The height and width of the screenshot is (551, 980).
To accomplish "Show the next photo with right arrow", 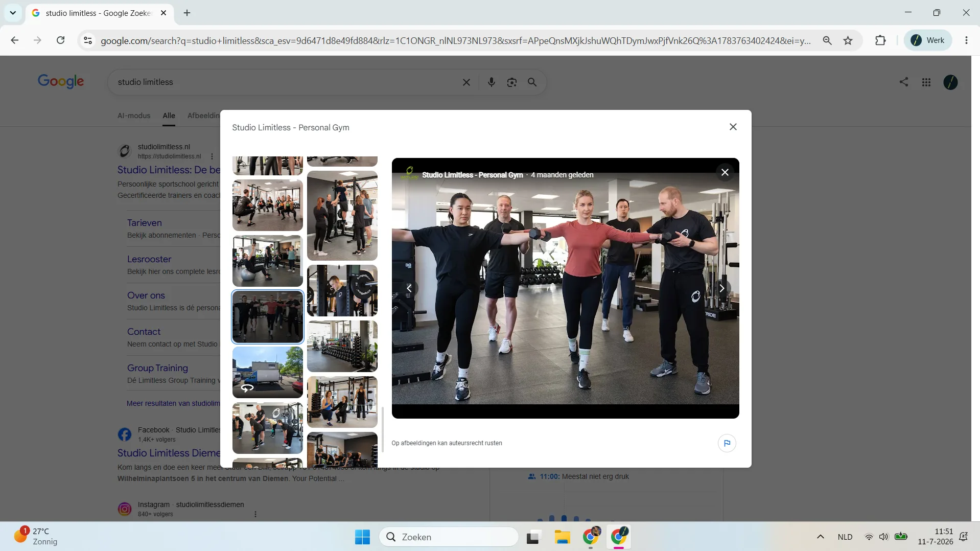I will tap(721, 288).
